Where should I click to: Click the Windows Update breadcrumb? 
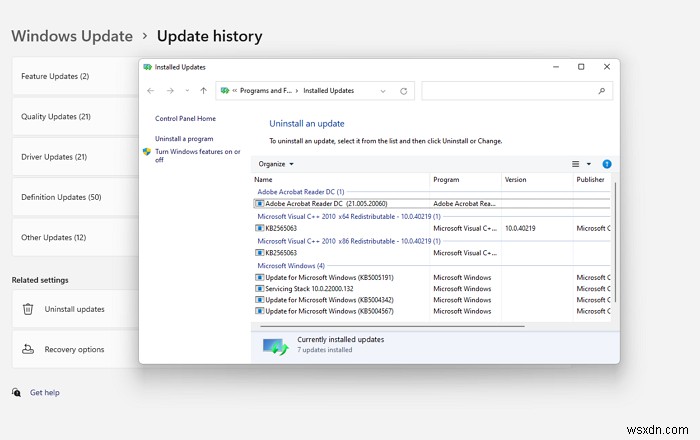point(71,36)
